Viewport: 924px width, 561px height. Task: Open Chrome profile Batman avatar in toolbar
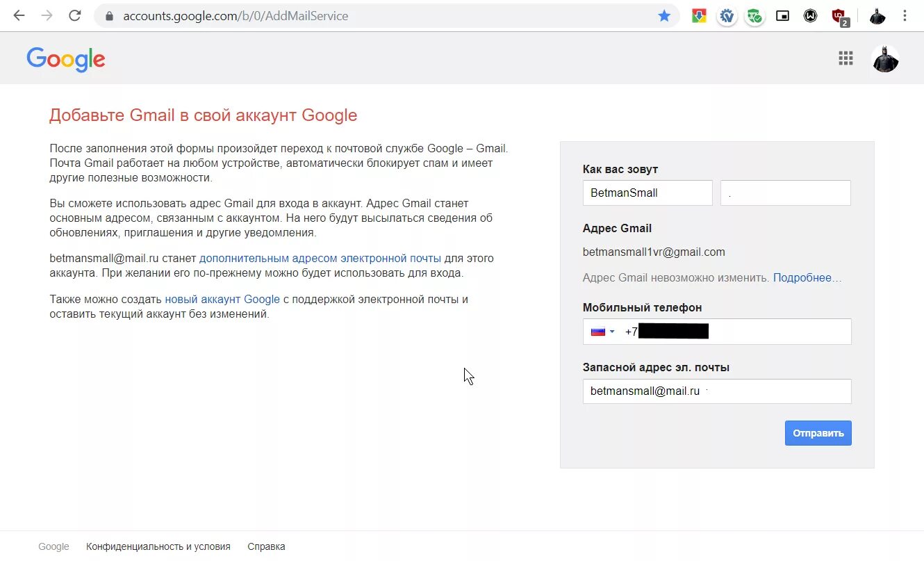pos(877,15)
